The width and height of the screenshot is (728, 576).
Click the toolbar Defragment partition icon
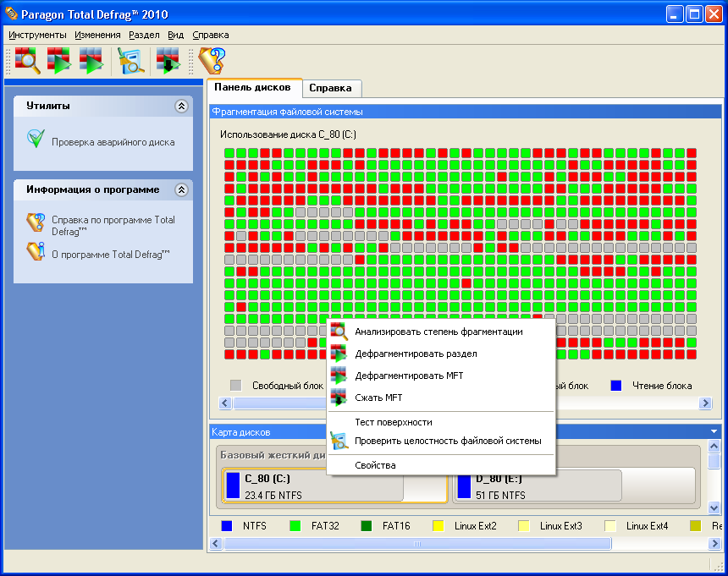coord(59,61)
